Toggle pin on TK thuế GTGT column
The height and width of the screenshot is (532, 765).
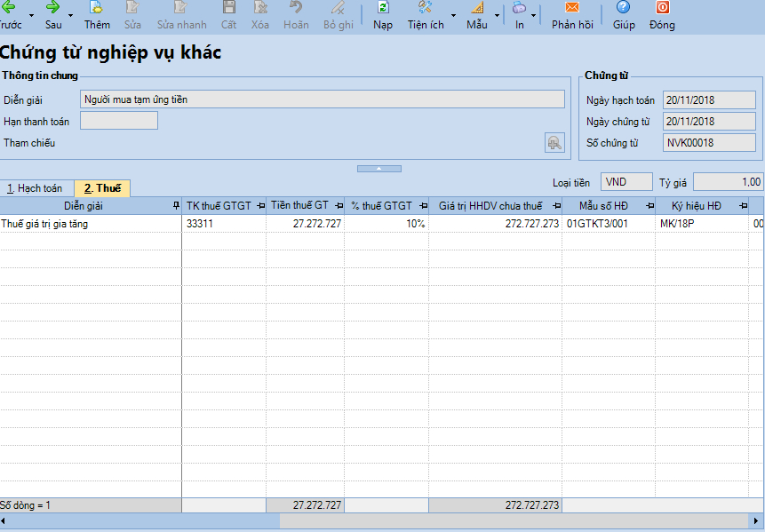[260, 206]
